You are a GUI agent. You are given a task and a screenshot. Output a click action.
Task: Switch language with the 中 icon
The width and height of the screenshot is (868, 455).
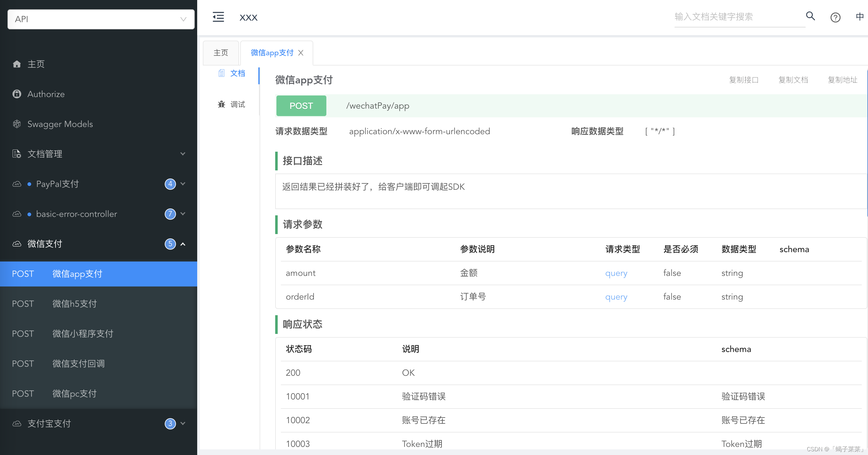tap(859, 17)
